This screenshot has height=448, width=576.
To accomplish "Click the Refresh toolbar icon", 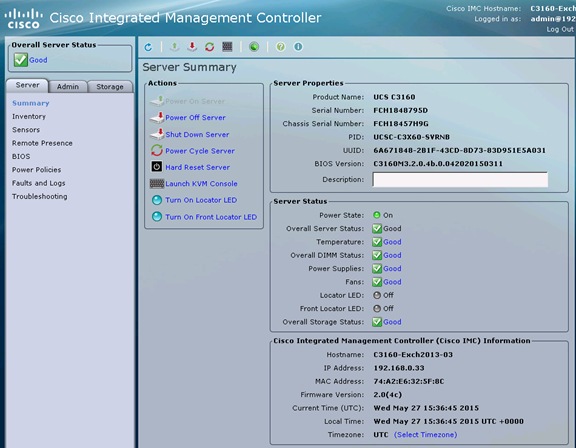I will pos(148,47).
